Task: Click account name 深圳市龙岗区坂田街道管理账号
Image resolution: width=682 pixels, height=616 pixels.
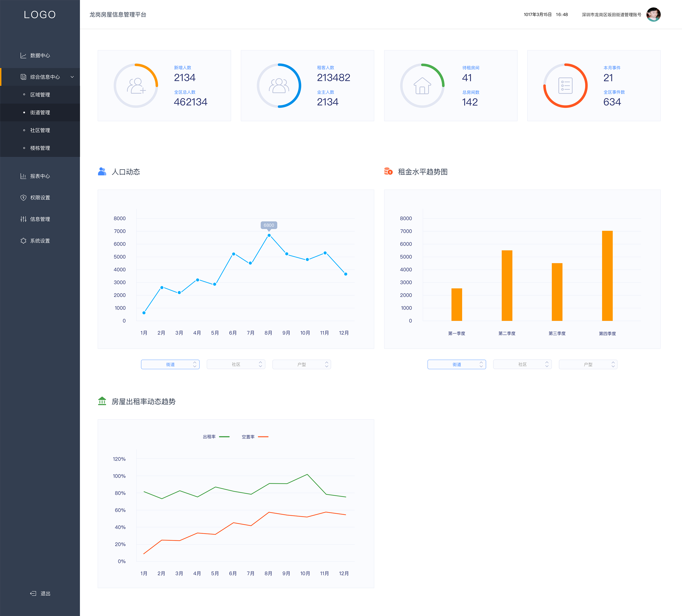Action: pos(611,15)
